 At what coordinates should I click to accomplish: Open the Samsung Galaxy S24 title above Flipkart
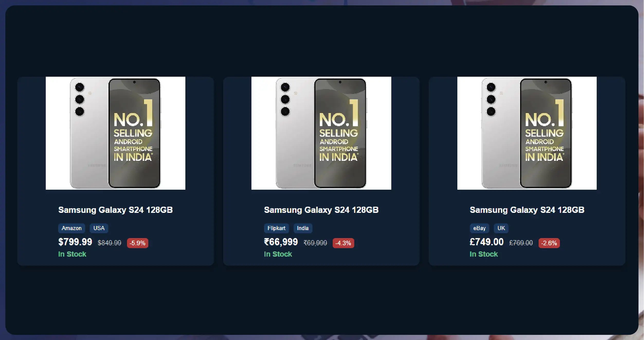[321, 210]
